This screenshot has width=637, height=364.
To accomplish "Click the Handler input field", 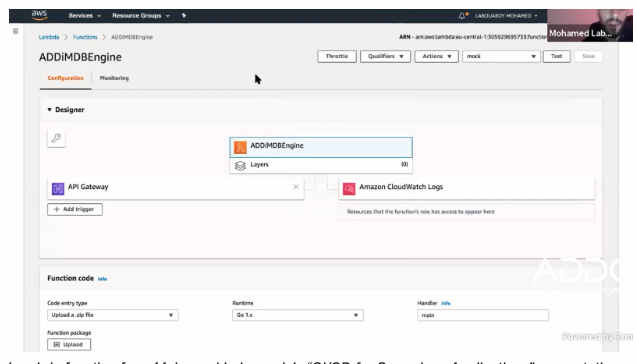I will click(483, 315).
